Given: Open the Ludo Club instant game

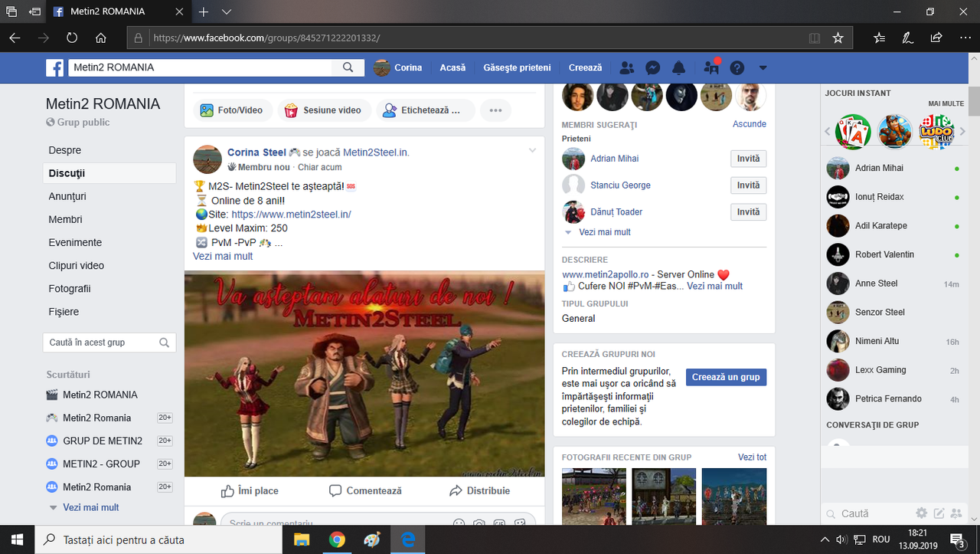Looking at the screenshot, I should point(936,132).
